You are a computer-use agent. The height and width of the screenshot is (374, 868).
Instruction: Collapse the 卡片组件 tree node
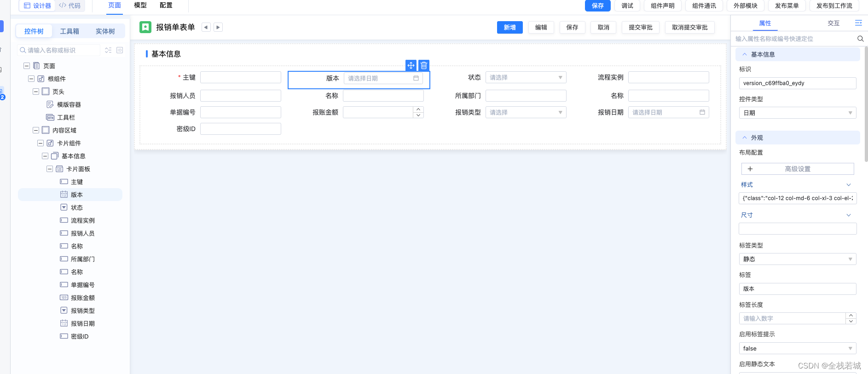pyautogui.click(x=41, y=143)
